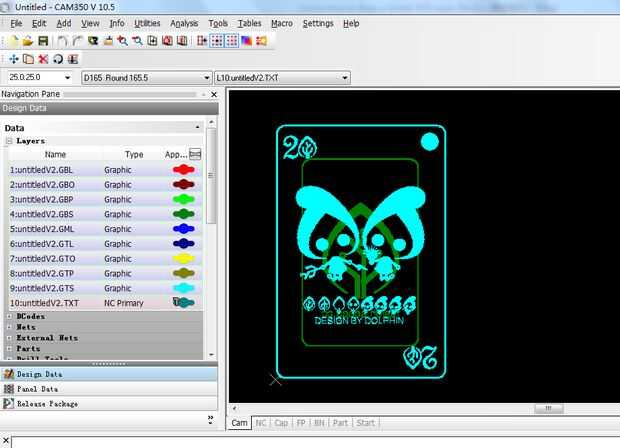Click yellow swatch of 7:untitledV2.GTO
The height and width of the screenshot is (448, 620).
(x=183, y=259)
